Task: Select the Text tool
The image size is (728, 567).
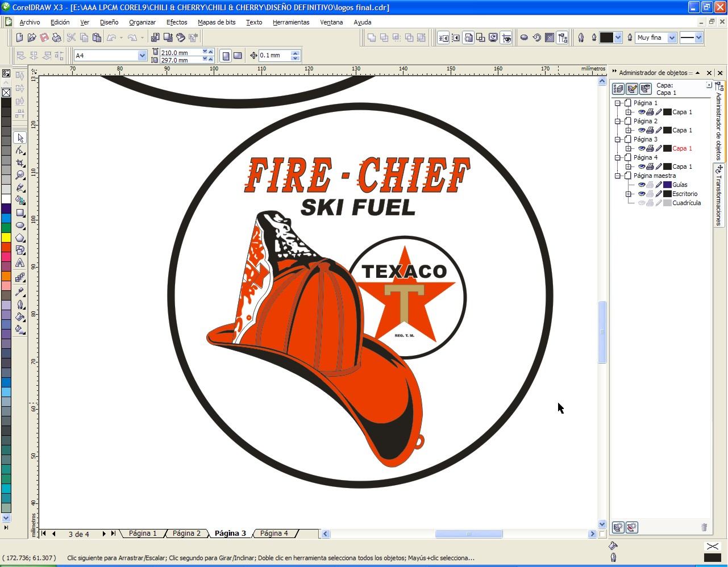Action: 20,263
